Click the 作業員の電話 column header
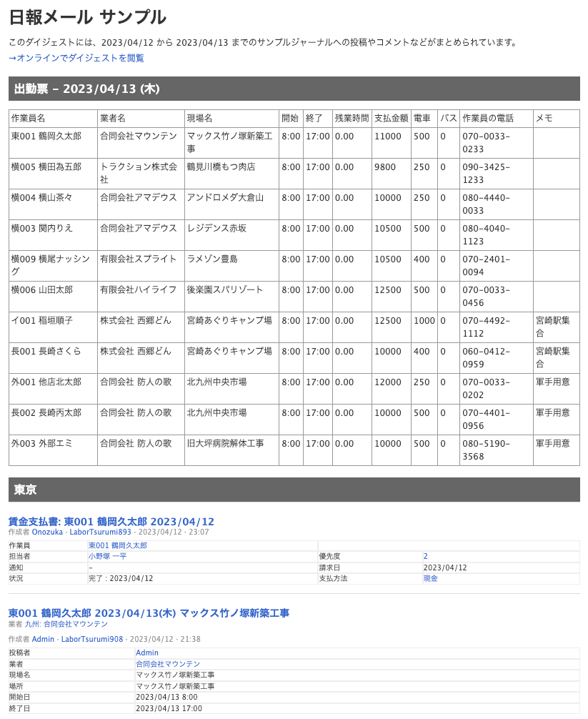This screenshot has width=588, height=719. tap(488, 119)
